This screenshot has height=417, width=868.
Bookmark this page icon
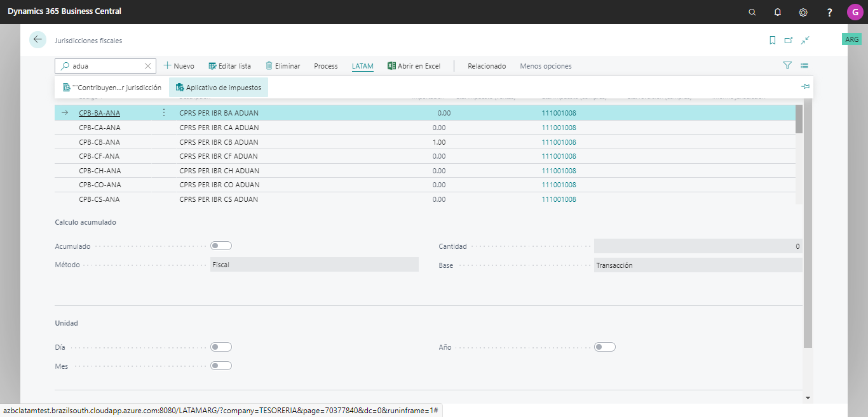click(x=773, y=40)
